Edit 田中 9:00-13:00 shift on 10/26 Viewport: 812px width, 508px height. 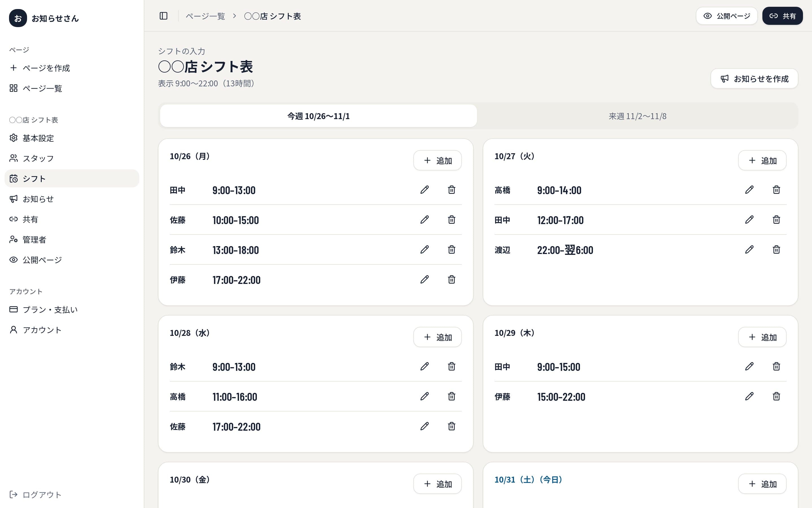(424, 190)
